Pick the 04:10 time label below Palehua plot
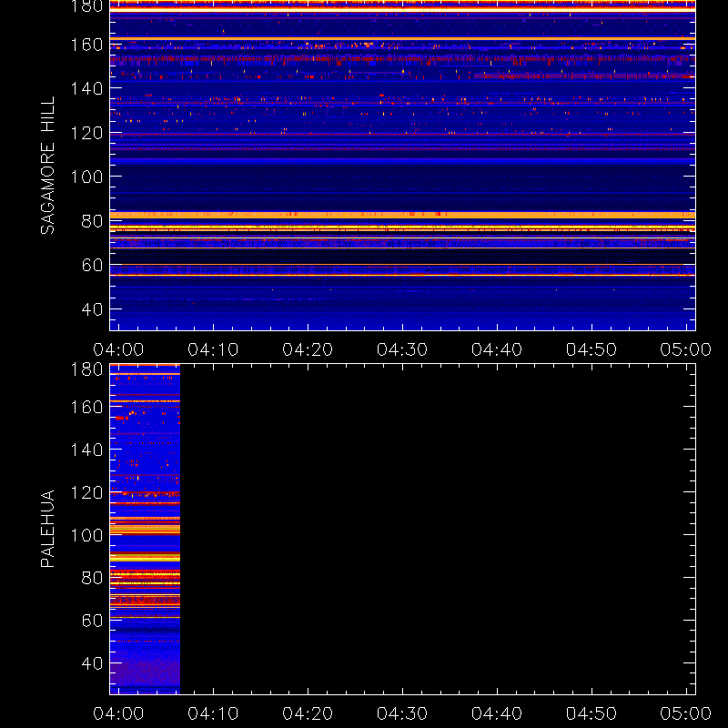 click(213, 713)
